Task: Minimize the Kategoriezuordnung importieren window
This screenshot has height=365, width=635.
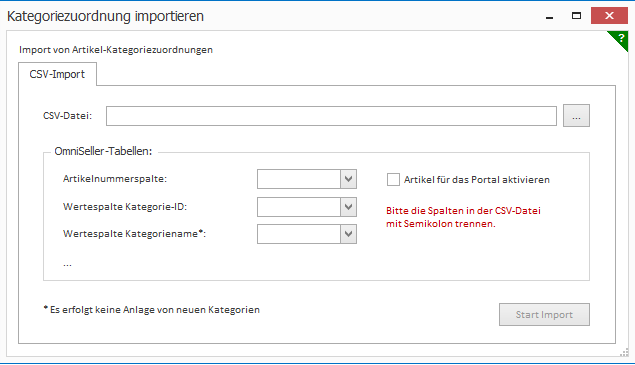Action: click(550, 16)
